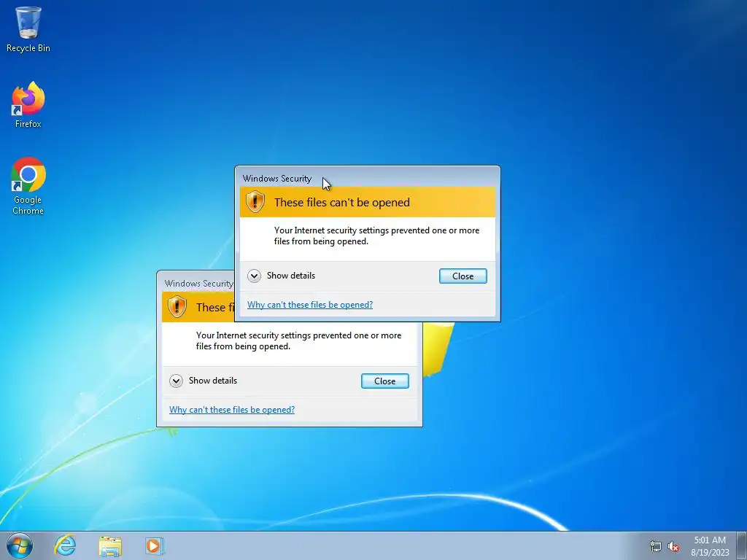Open Windows Media Player from the taskbar
Screen dimensions: 747x560
click(x=154, y=545)
